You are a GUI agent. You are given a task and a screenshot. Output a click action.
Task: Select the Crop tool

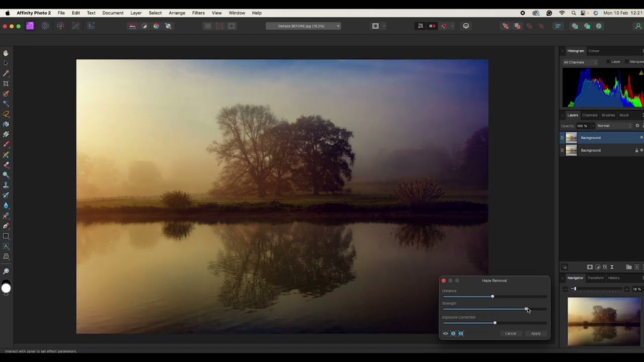(6, 83)
